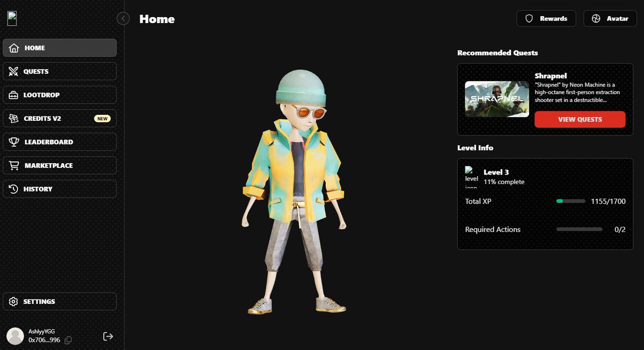Click the AshlyyYGG username

[42, 332]
